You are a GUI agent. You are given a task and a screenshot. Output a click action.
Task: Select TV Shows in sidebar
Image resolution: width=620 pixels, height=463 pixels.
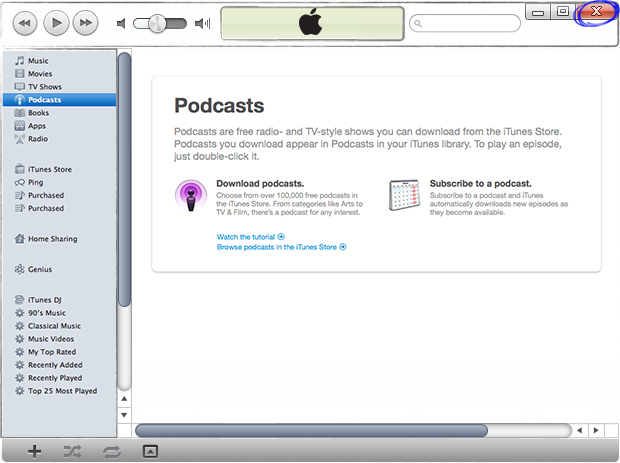(59, 87)
